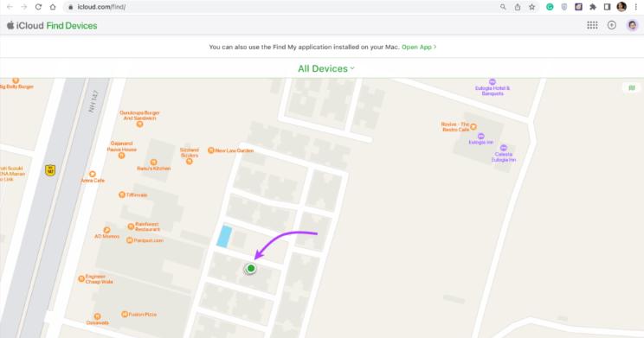This screenshot has width=644, height=338.
Task: Click the Big Belly Burger marker
Action: (16, 80)
